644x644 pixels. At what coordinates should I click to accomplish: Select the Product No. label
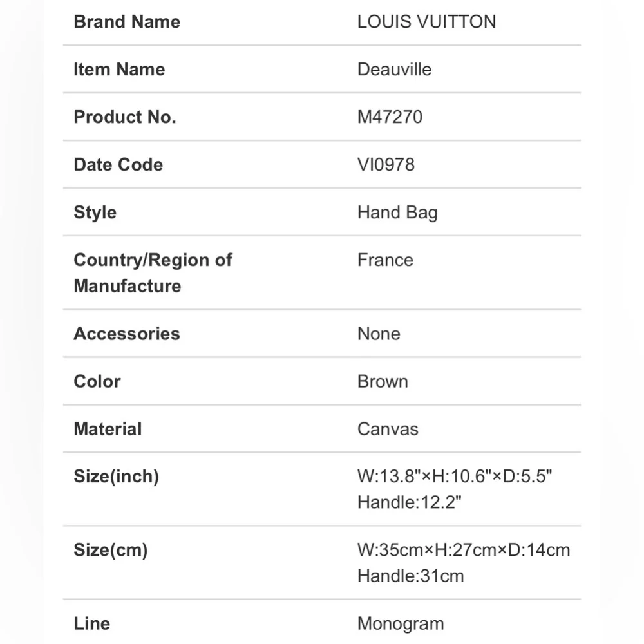click(x=125, y=117)
